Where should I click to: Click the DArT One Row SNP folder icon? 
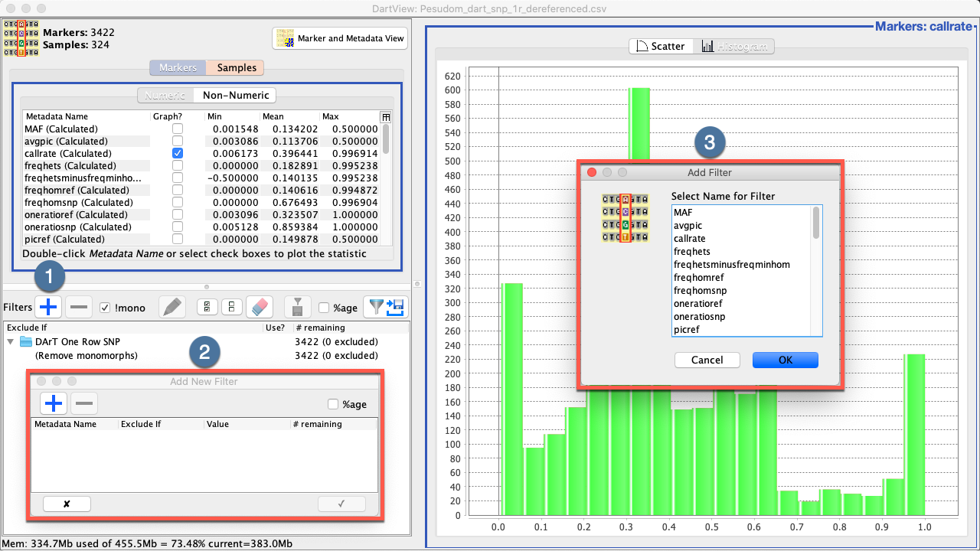click(x=26, y=341)
